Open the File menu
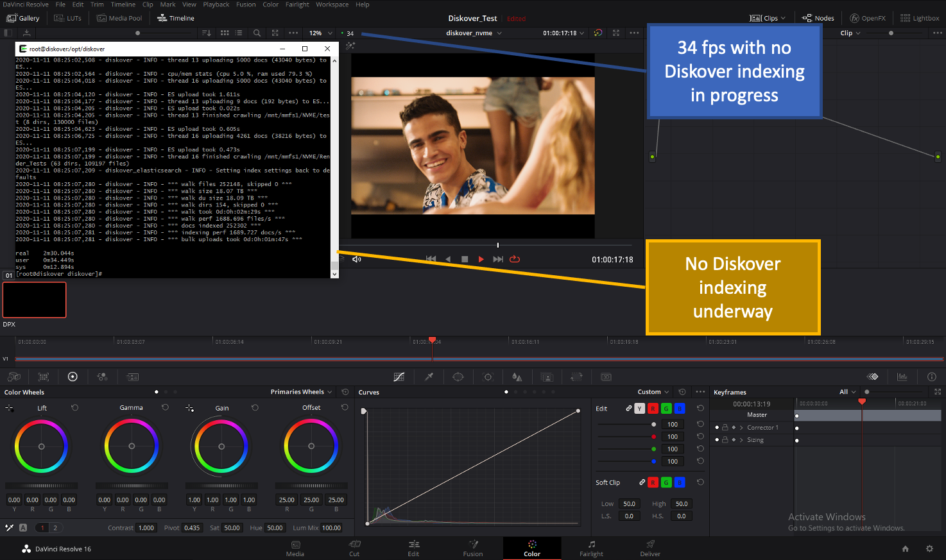 click(60, 4)
